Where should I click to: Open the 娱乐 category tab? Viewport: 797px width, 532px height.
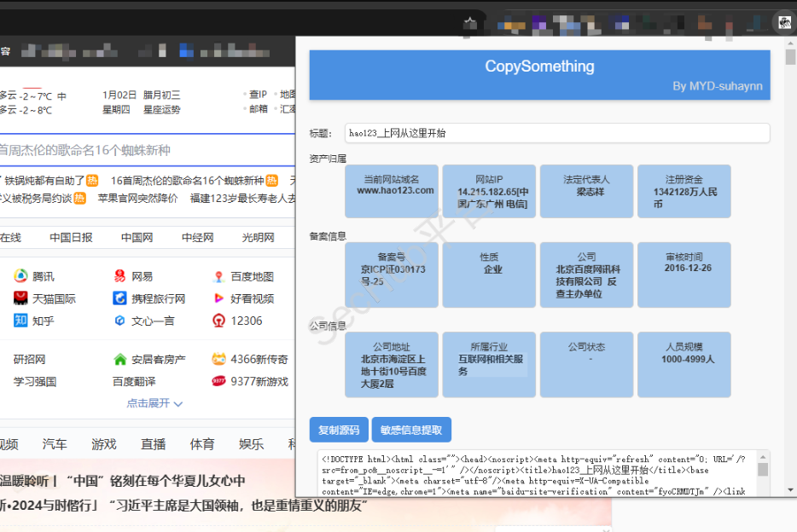pos(252,444)
